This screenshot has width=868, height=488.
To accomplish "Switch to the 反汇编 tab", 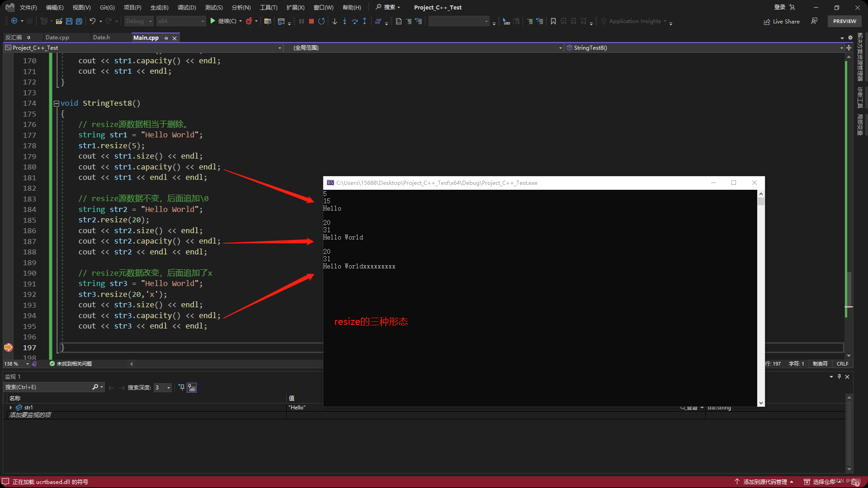I will (x=14, y=38).
